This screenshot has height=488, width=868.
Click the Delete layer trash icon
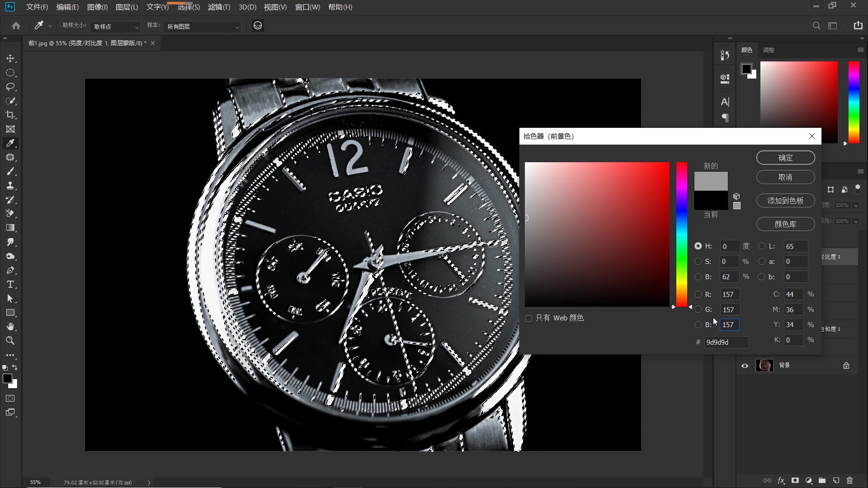pos(849,480)
